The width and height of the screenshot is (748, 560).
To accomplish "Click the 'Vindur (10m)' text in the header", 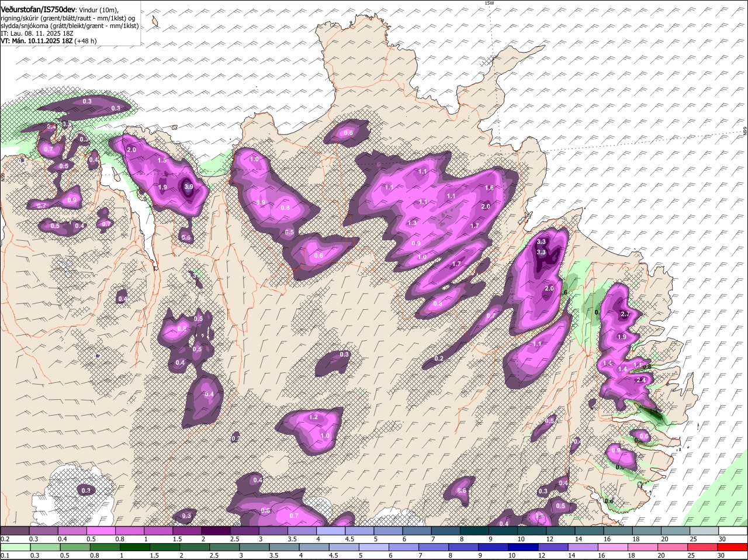I will pyautogui.click(x=99, y=10).
